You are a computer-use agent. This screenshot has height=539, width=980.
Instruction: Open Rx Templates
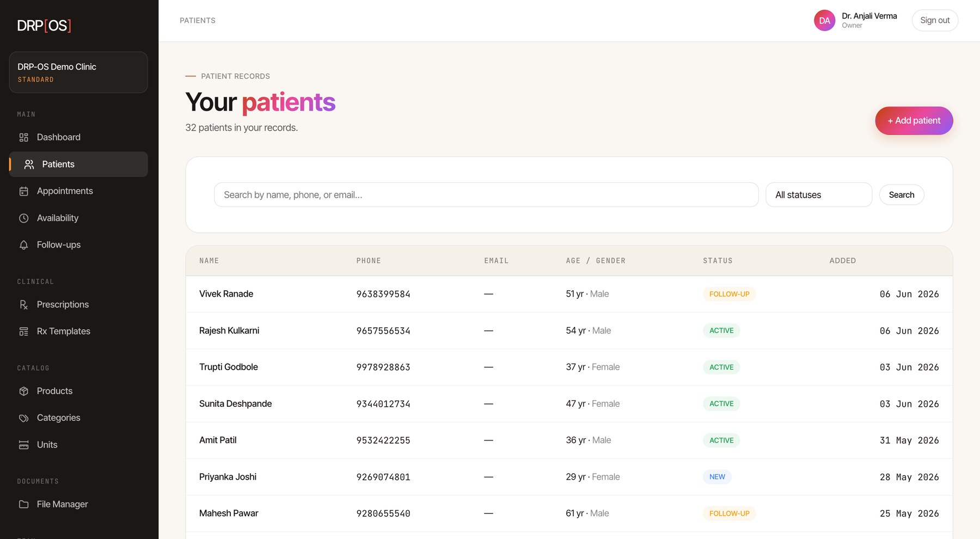tap(78, 331)
